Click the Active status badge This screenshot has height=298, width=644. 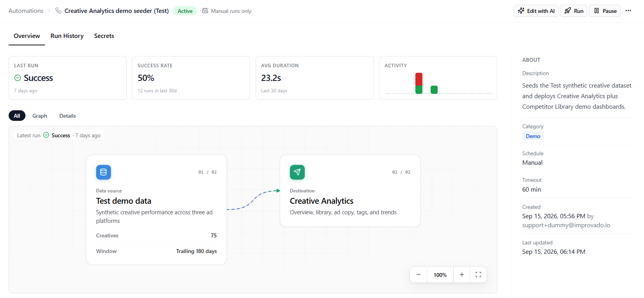coord(185,11)
